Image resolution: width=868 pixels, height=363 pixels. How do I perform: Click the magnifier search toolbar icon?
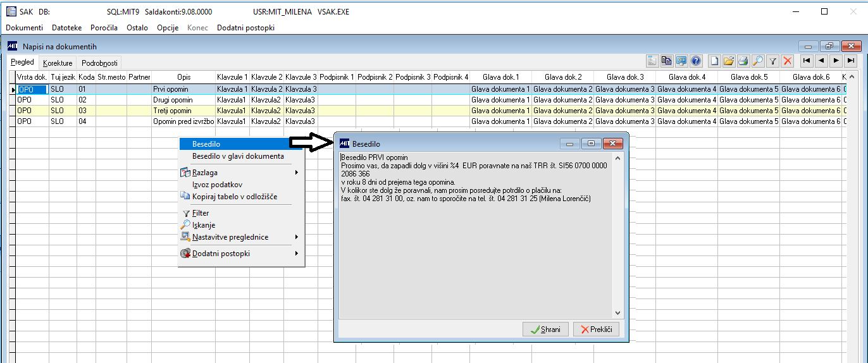[x=758, y=61]
